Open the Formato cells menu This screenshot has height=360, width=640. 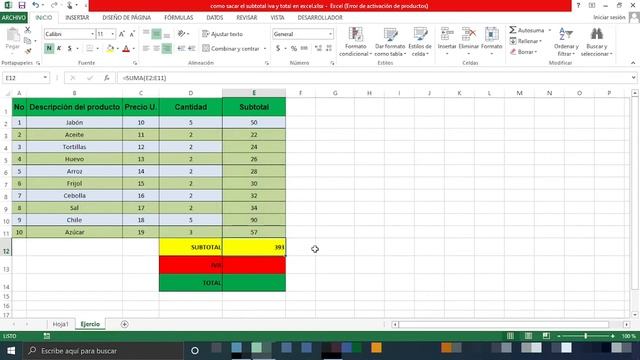coord(491,41)
